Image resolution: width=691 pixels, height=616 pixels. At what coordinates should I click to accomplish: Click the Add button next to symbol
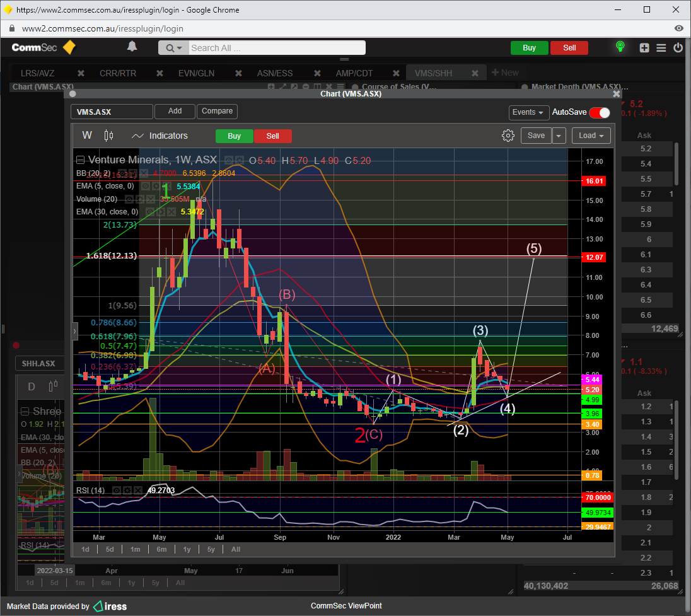point(175,112)
